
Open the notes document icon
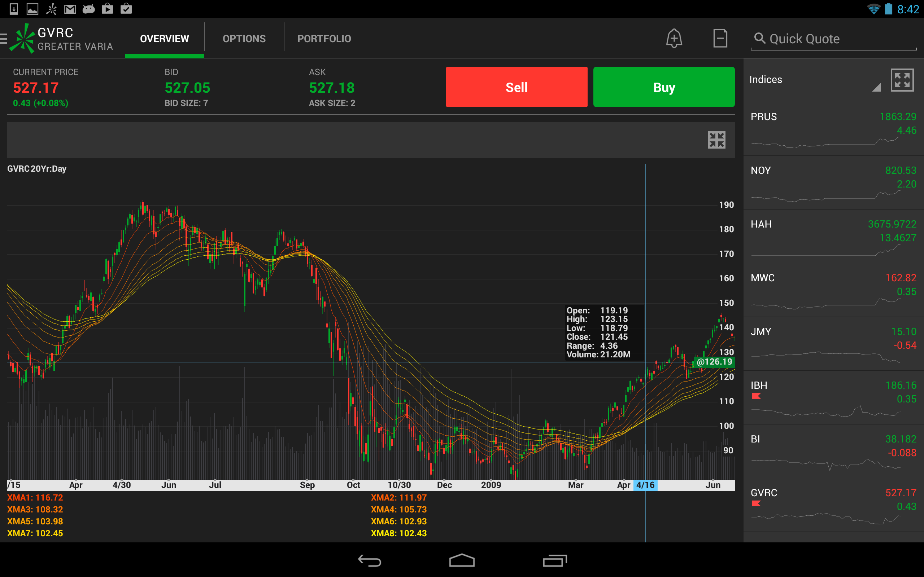pyautogui.click(x=720, y=38)
